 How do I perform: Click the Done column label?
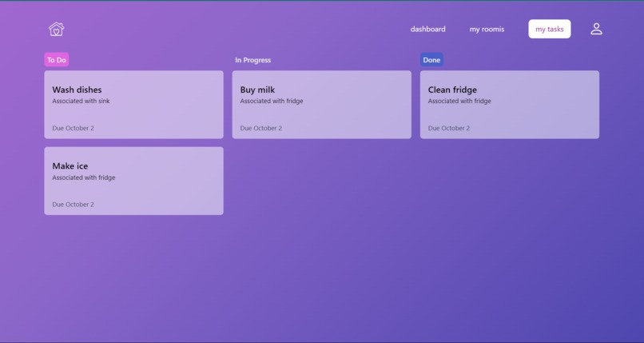[x=431, y=60]
